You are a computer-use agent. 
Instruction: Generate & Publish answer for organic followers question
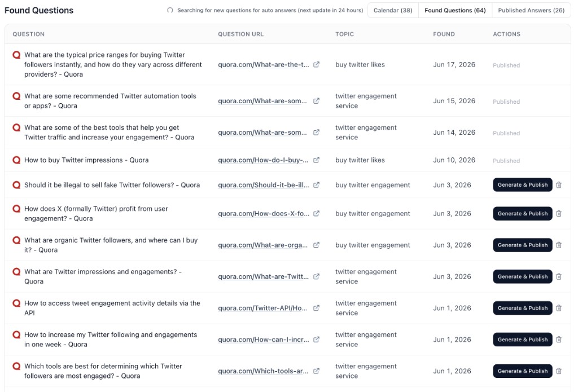522,245
